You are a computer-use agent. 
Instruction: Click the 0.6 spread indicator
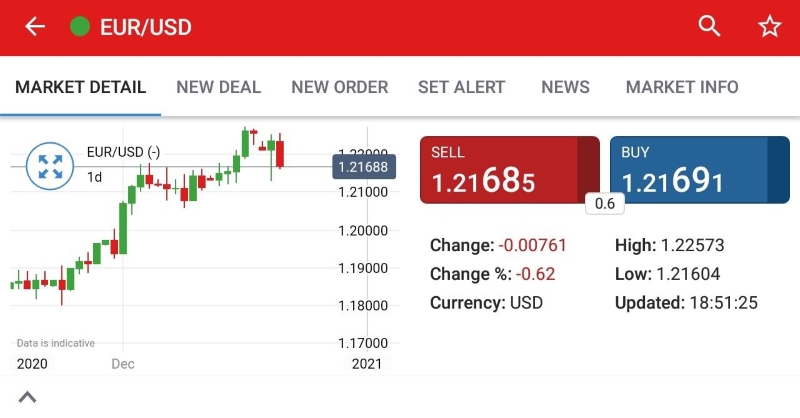click(604, 203)
